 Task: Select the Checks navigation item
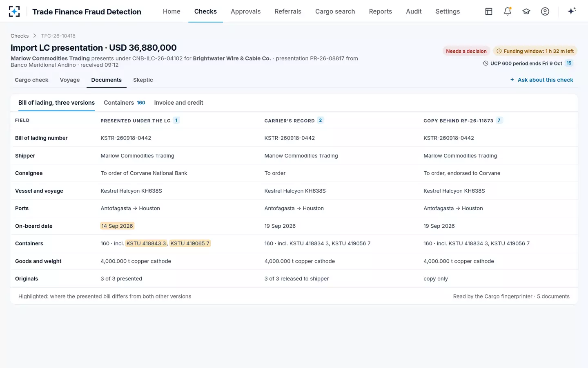coord(205,11)
